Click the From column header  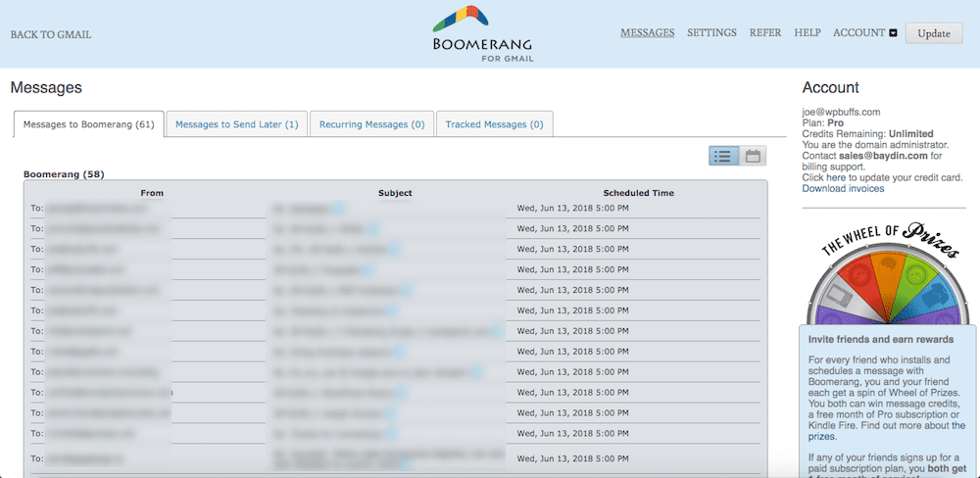pos(152,193)
